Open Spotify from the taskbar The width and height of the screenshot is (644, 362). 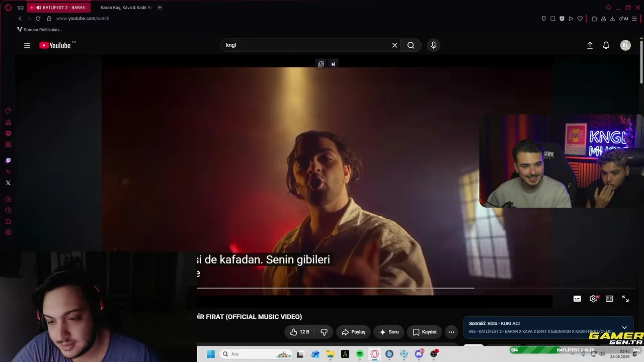[360, 354]
